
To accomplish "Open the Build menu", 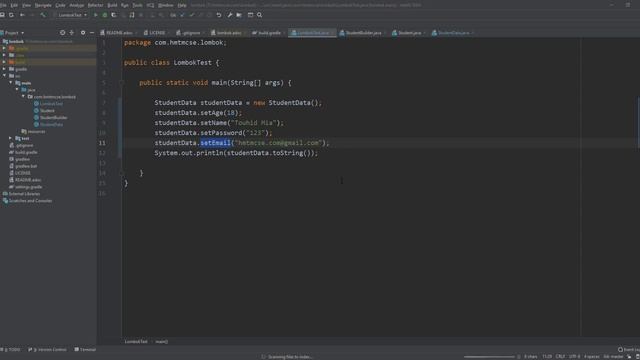I will (x=112, y=5).
